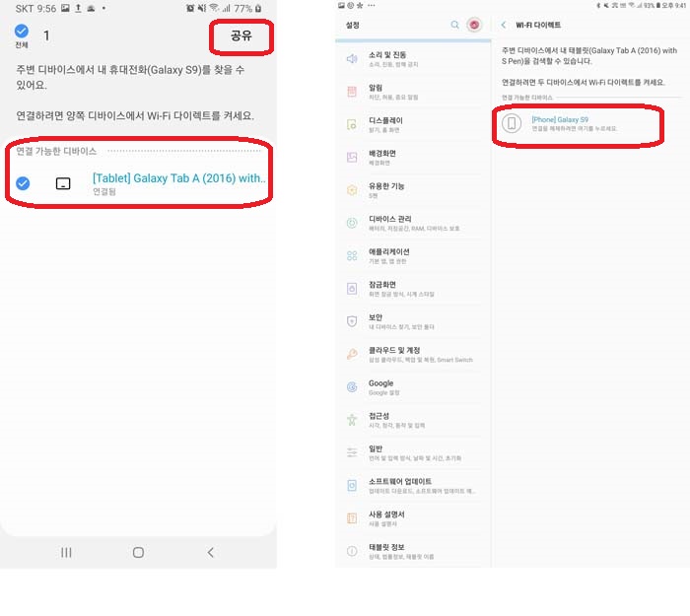Open 알림 settings
This screenshot has height=616, width=690.
coord(413,92)
